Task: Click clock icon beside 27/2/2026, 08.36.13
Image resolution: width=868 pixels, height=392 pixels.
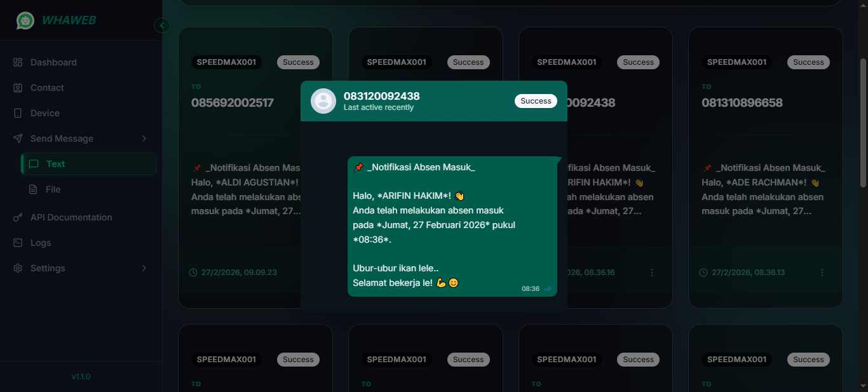Action: pyautogui.click(x=703, y=273)
